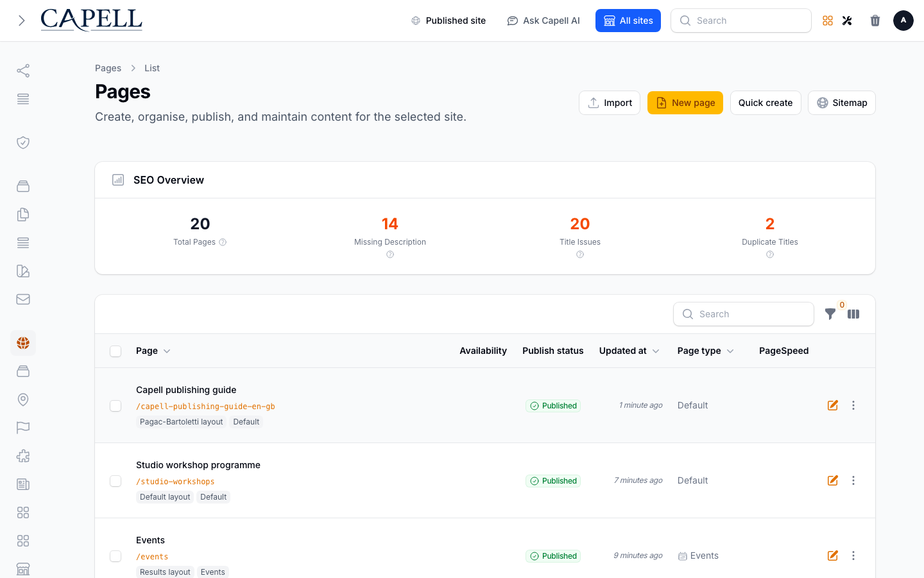Tick the checkbox for Studio workshop programme
This screenshot has width=924, height=578.
[116, 481]
